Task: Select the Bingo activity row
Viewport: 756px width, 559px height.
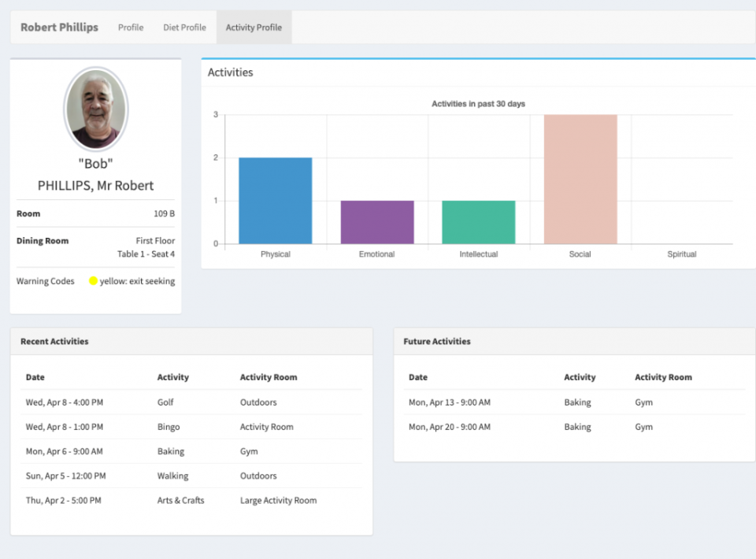Action: [168, 427]
